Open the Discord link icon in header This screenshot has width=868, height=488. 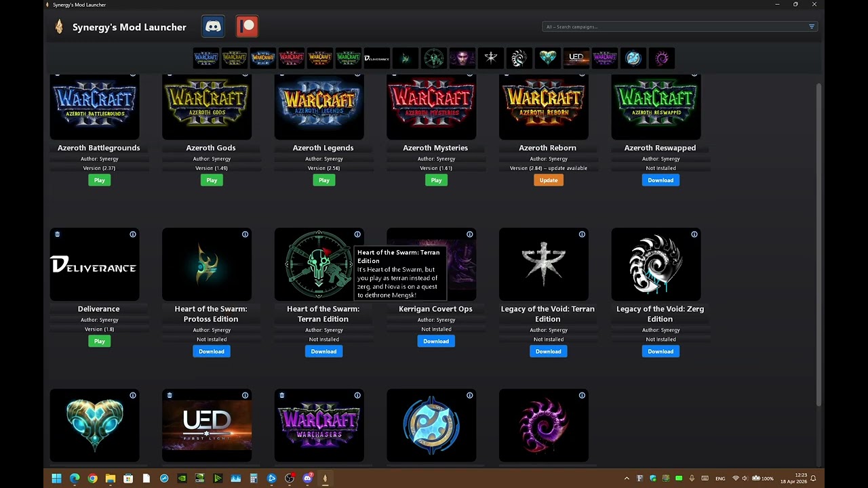213,26
